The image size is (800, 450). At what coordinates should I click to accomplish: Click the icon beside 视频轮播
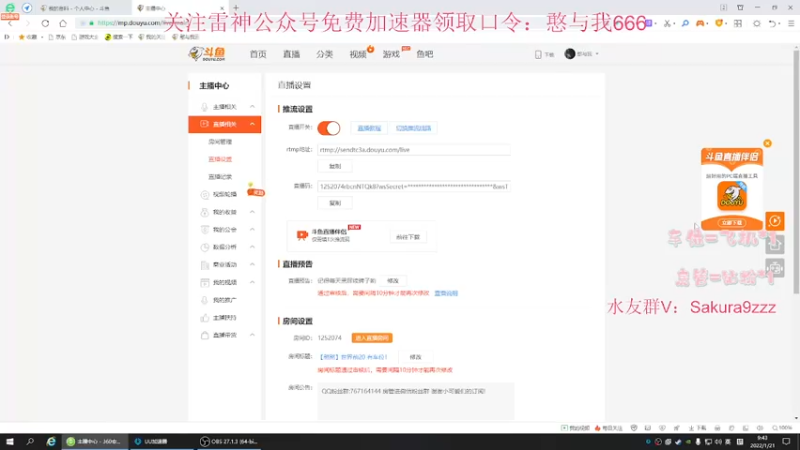tap(205, 194)
